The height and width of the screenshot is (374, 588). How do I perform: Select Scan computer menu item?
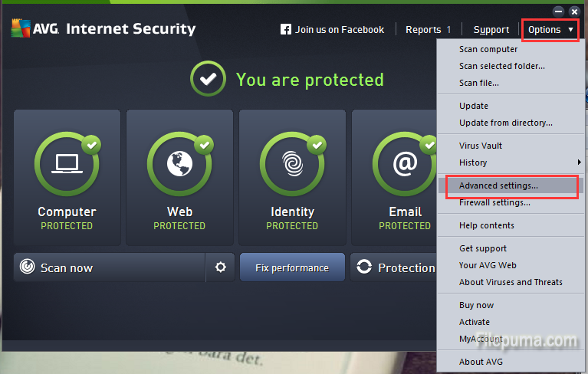tap(488, 49)
